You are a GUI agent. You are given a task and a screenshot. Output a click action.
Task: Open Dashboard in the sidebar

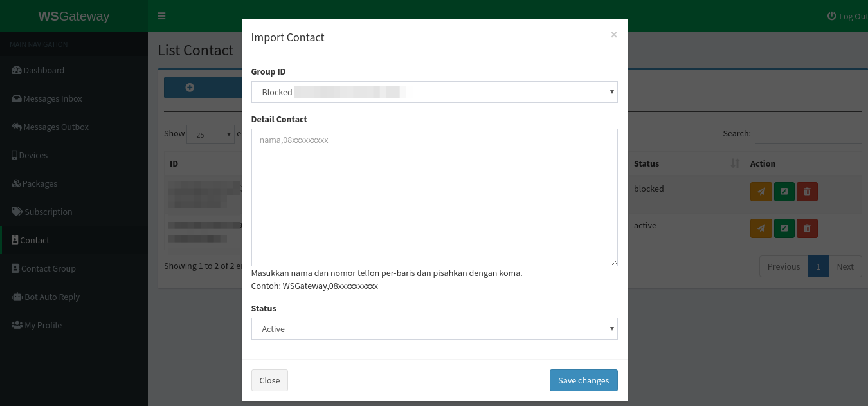(74, 70)
